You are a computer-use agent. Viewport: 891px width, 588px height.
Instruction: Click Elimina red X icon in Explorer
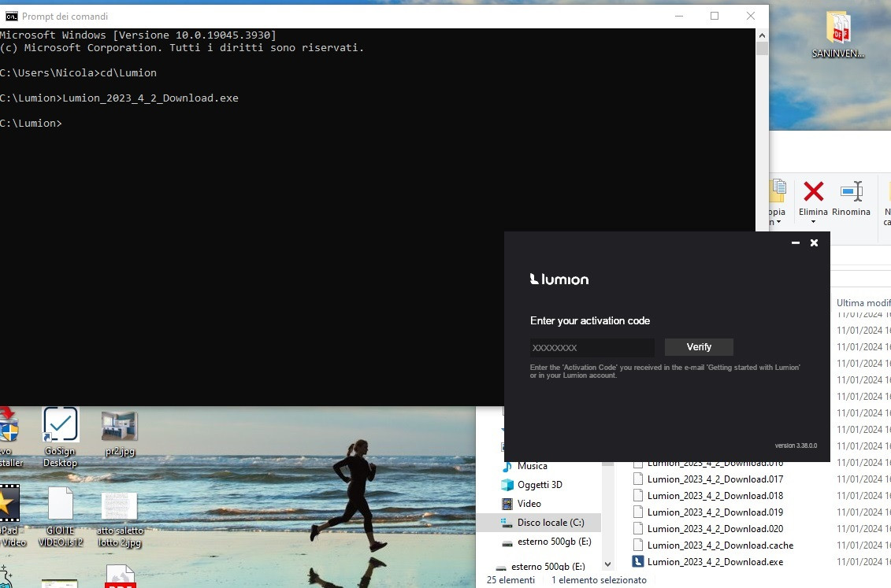(814, 191)
